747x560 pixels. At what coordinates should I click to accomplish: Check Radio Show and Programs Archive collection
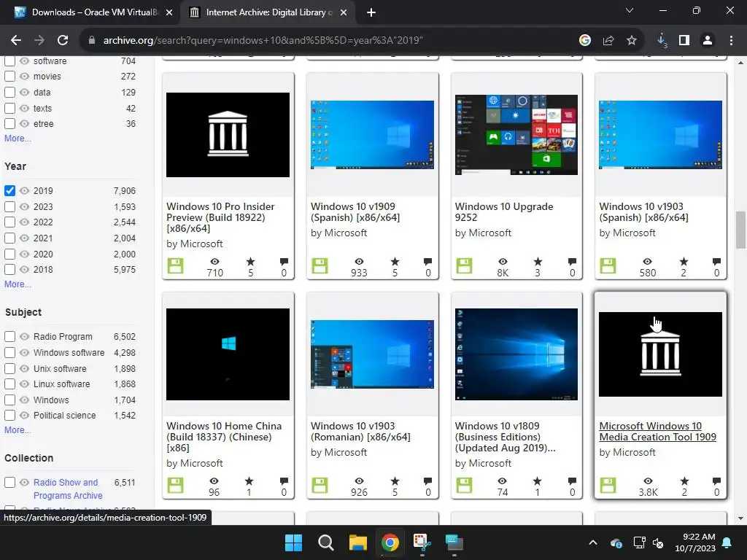tap(9, 482)
